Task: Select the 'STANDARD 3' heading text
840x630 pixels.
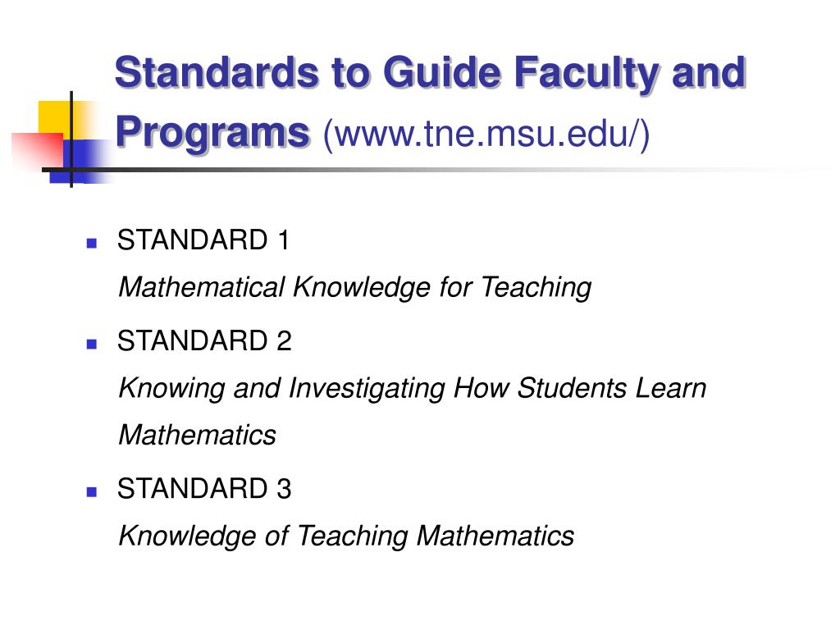Action: pos(204,489)
